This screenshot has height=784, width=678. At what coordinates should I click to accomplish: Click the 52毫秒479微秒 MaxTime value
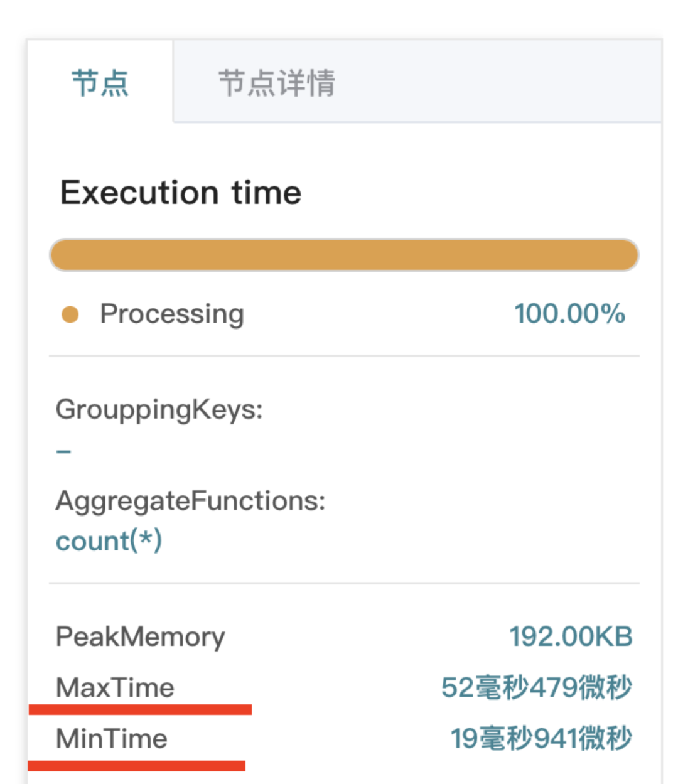point(537,687)
